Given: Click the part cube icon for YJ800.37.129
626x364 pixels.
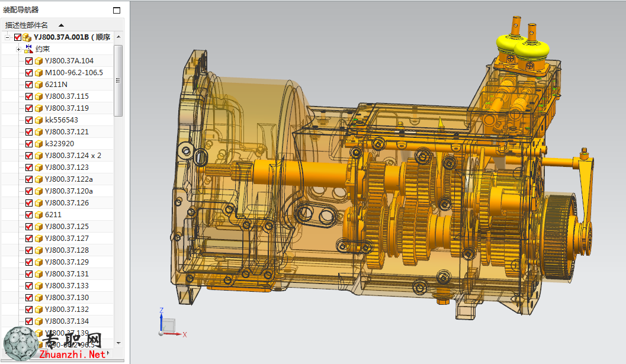Looking at the screenshot, I should pyautogui.click(x=38, y=262).
